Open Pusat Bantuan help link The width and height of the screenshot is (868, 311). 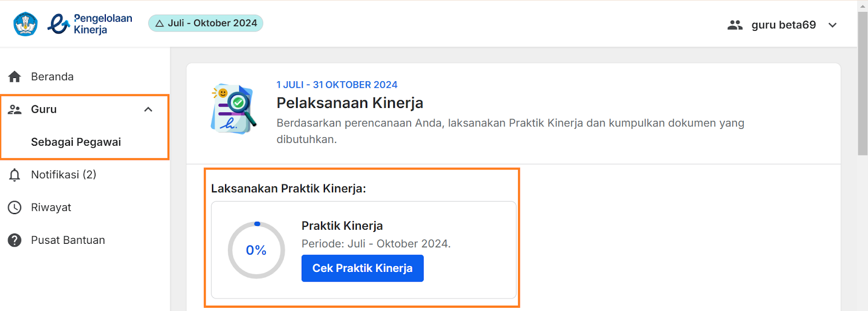point(68,240)
